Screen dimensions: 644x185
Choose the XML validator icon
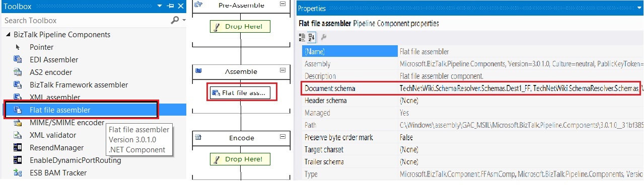click(x=18, y=135)
